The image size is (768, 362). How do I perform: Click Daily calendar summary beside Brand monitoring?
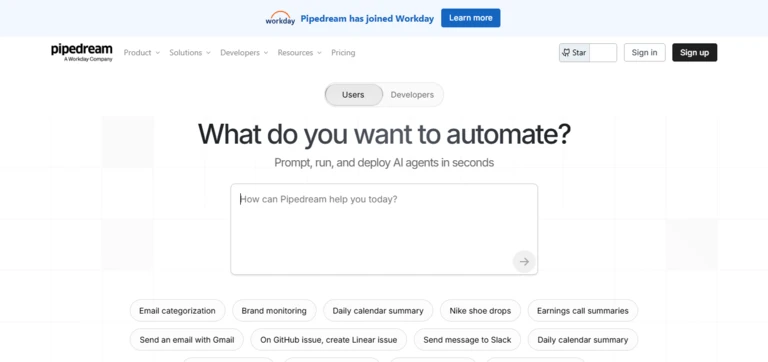click(378, 311)
